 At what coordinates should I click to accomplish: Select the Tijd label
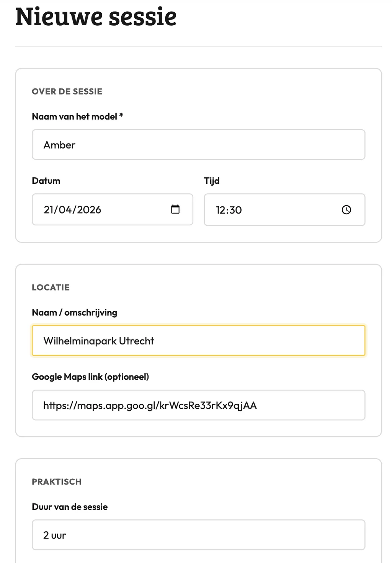212,181
